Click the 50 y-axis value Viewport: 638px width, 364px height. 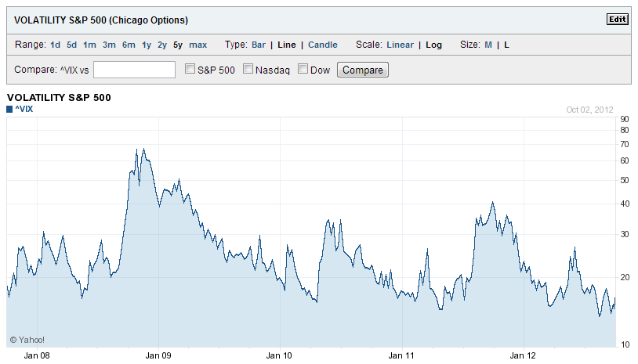pos(625,180)
